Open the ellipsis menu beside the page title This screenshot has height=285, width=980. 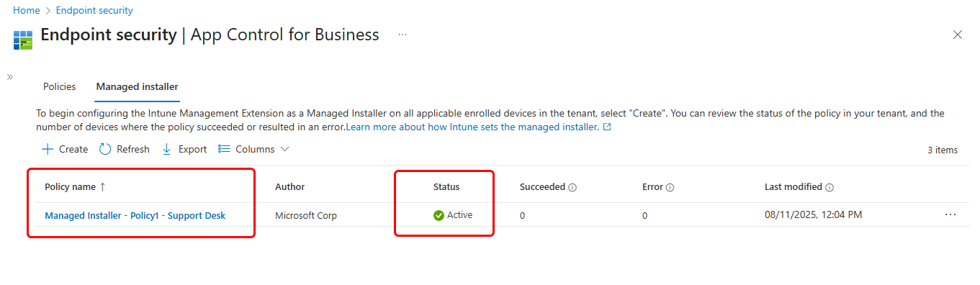[403, 35]
